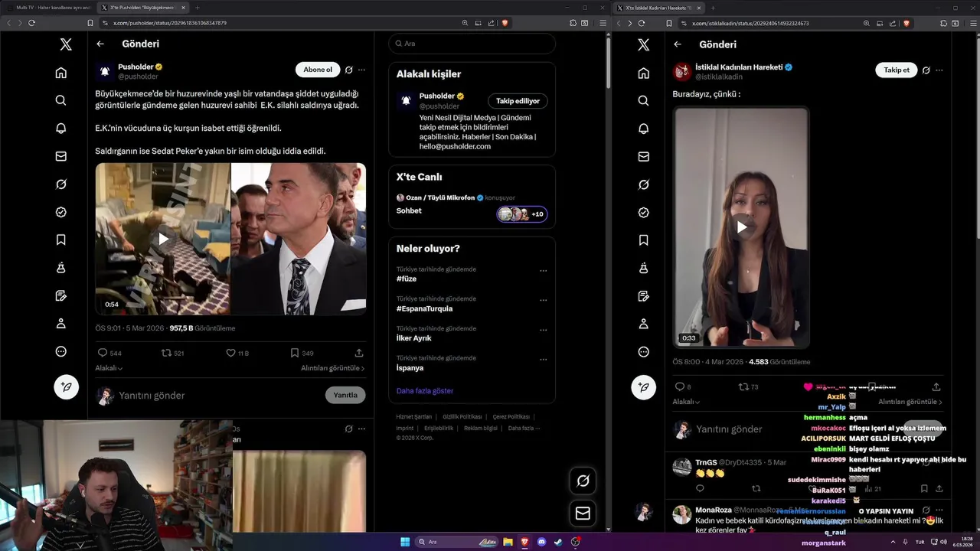Click Yanıtını gönder reply field in left window
Viewport: 980px width, 551px height.
pyautogui.click(x=152, y=396)
